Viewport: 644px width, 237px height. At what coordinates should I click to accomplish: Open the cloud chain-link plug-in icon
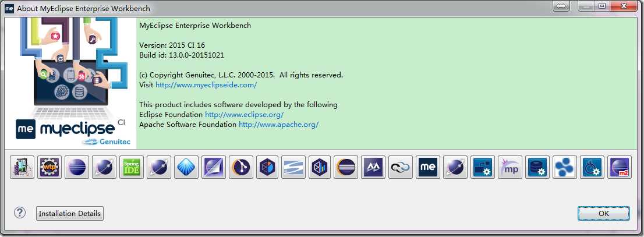[401, 167]
